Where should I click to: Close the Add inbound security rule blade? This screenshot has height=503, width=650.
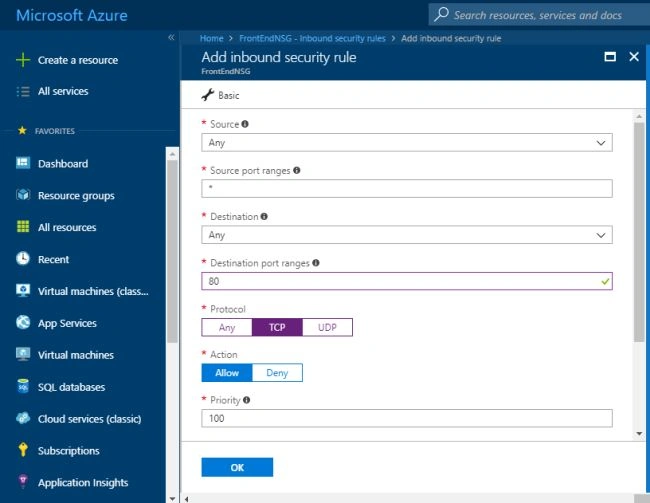(x=634, y=56)
